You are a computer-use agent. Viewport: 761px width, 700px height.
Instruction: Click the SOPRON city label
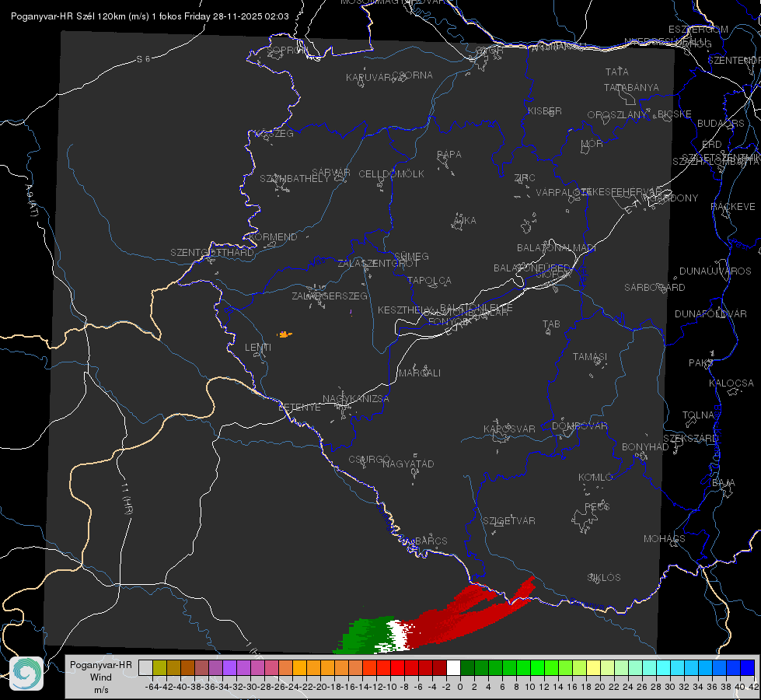tap(286, 50)
